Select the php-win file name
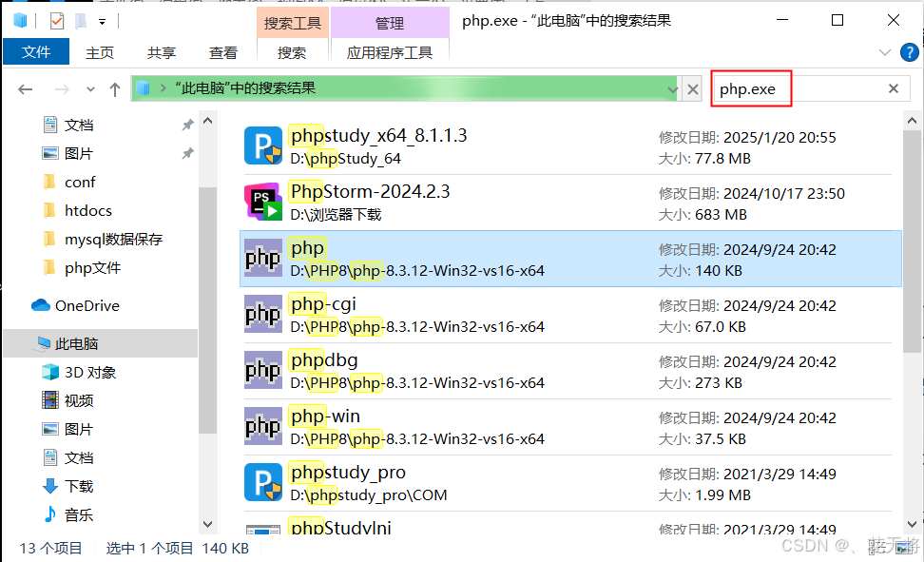 pos(325,416)
